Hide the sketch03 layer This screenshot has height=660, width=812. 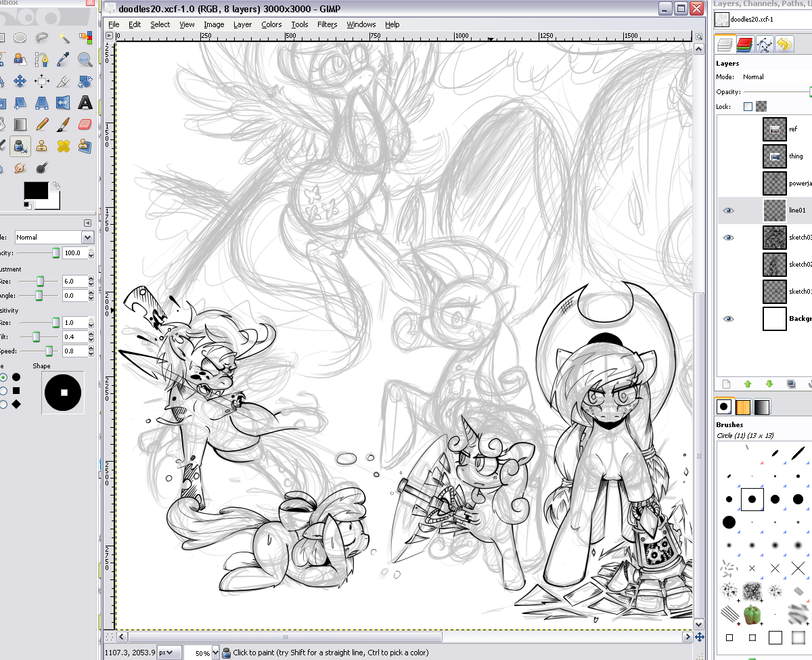(x=728, y=238)
